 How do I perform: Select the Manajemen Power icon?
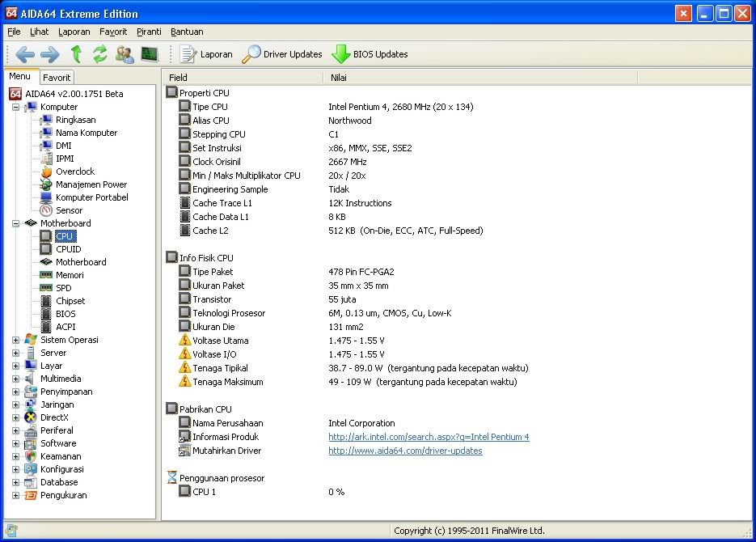pyautogui.click(x=46, y=184)
